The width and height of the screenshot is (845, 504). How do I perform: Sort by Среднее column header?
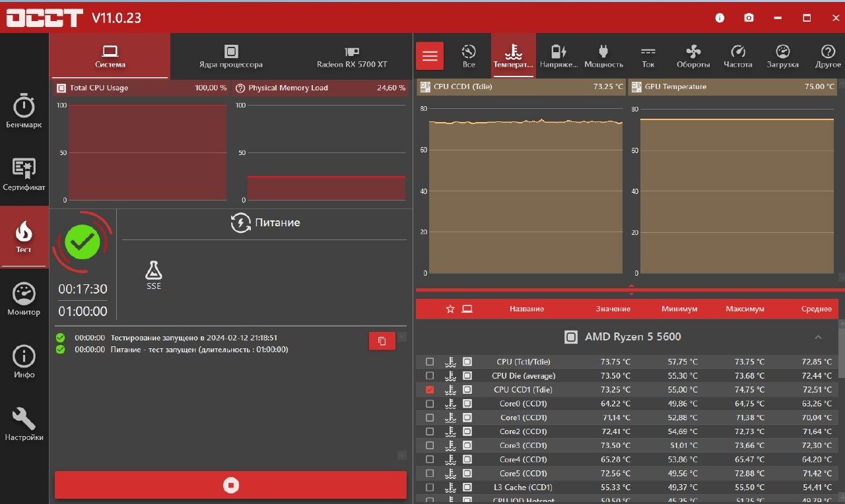(x=816, y=309)
